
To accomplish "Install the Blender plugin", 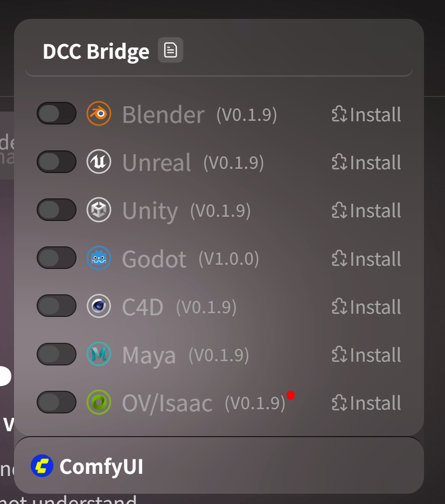I will point(366,114).
